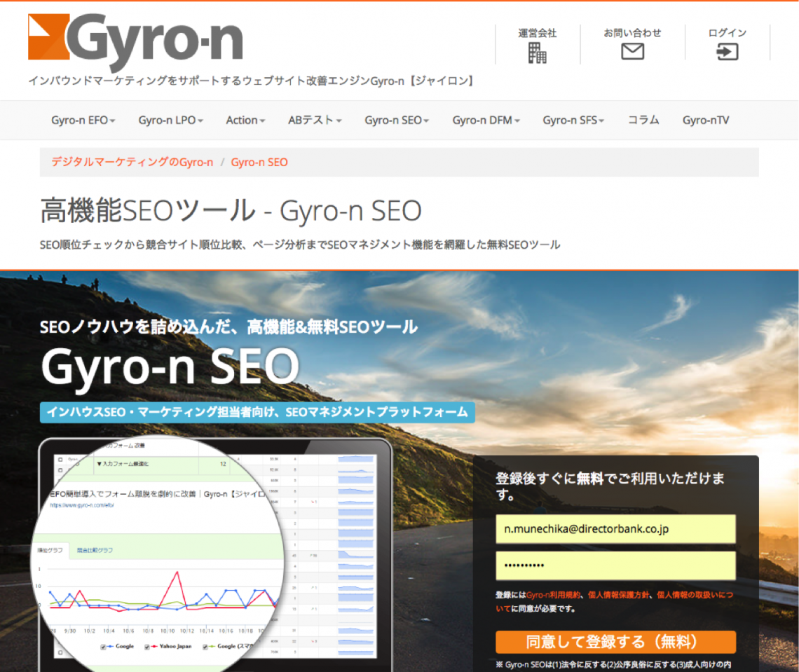Click the large Gyro-n SEO hero title

(170, 368)
